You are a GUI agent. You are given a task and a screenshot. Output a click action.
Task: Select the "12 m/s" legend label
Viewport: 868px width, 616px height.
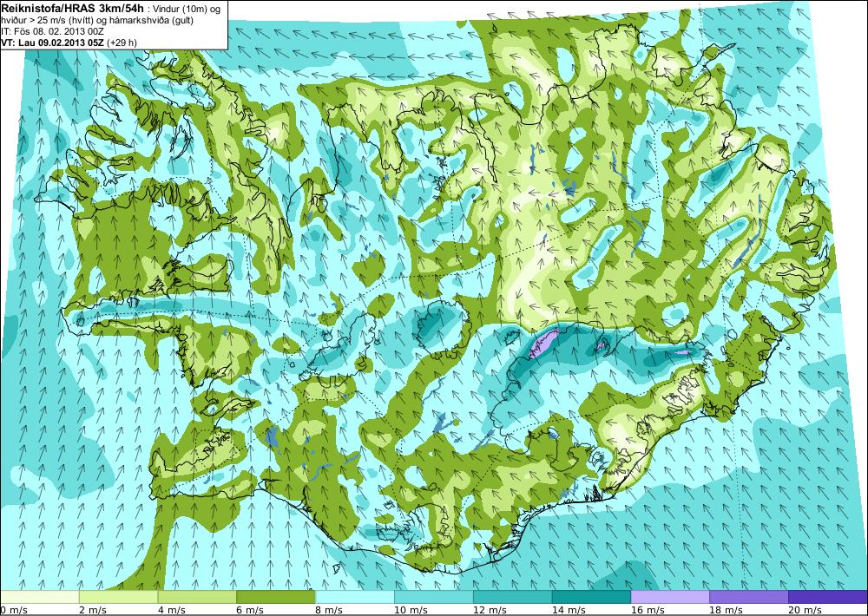pos(490,610)
